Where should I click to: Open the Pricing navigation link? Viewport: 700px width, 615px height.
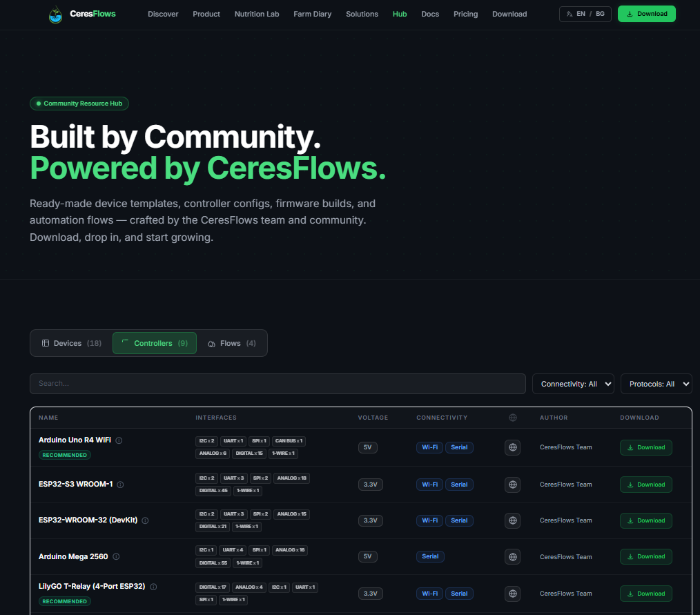[x=465, y=14]
